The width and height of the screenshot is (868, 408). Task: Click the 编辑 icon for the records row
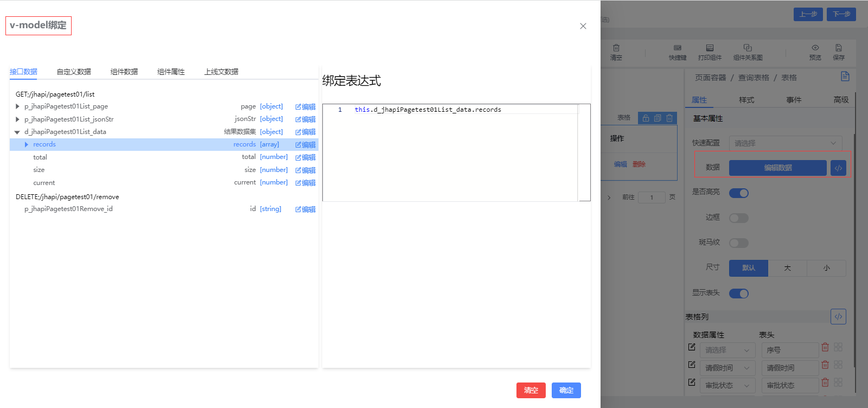[x=305, y=145]
